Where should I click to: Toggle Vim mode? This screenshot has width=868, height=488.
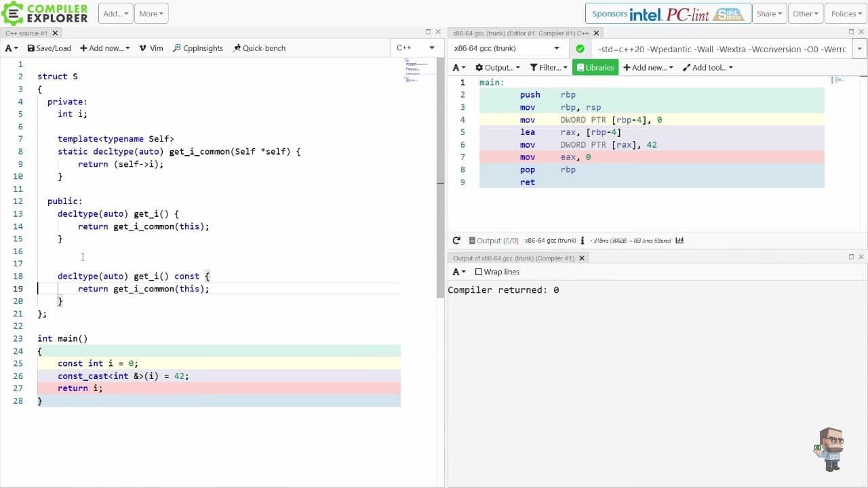[x=151, y=48]
